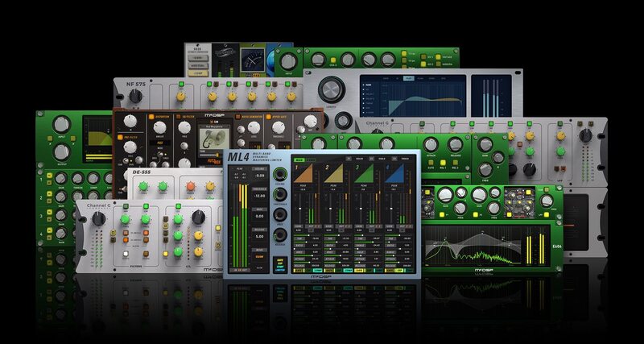Click the large silver knob beside the blue display

tap(331, 89)
